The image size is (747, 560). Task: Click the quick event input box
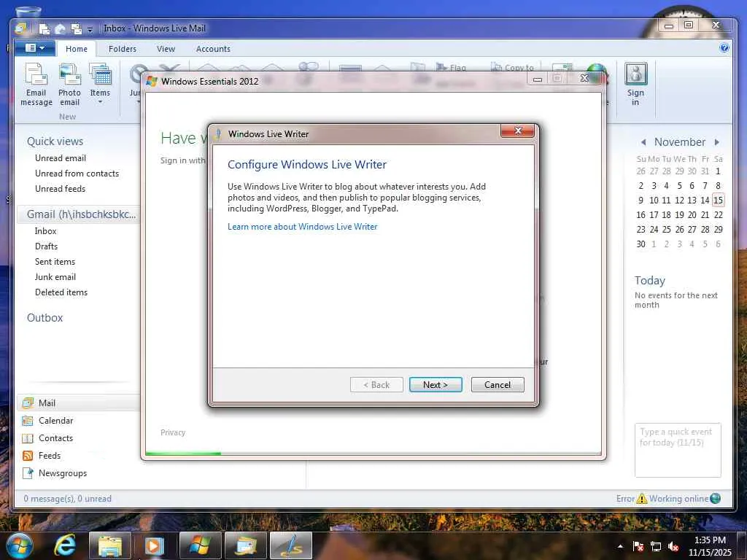678,450
